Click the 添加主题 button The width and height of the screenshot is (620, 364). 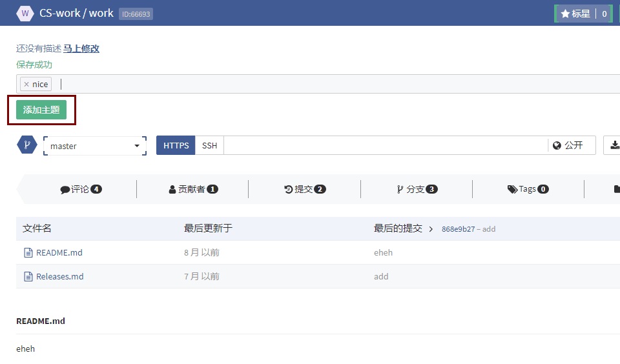click(x=41, y=110)
